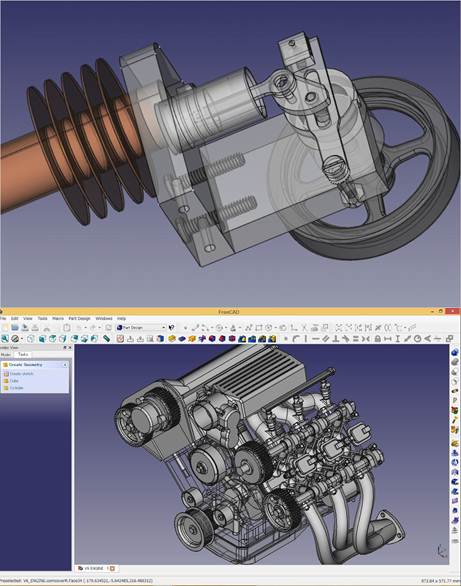The height and width of the screenshot is (586, 461).
Task: Select the left view cube icon
Action: (94, 339)
